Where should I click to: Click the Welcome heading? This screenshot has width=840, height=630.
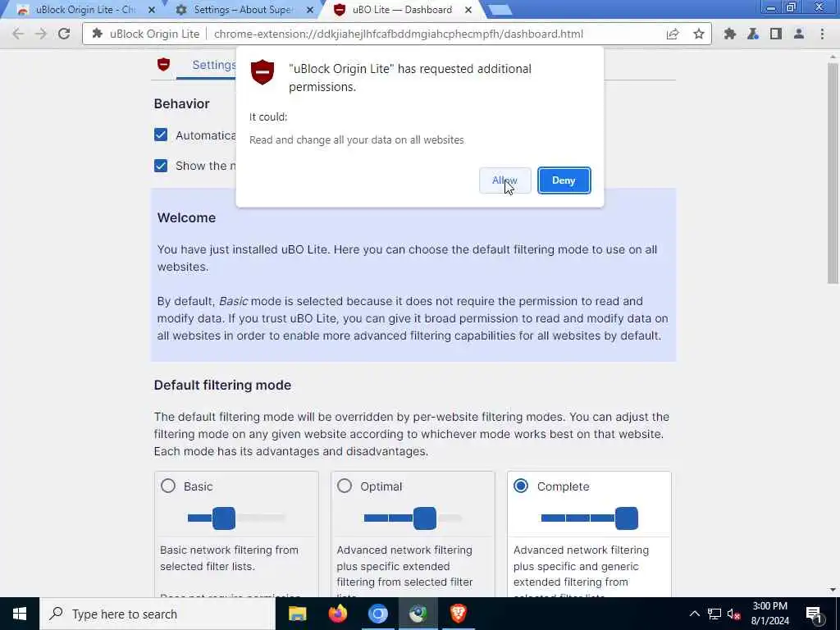[186, 217]
